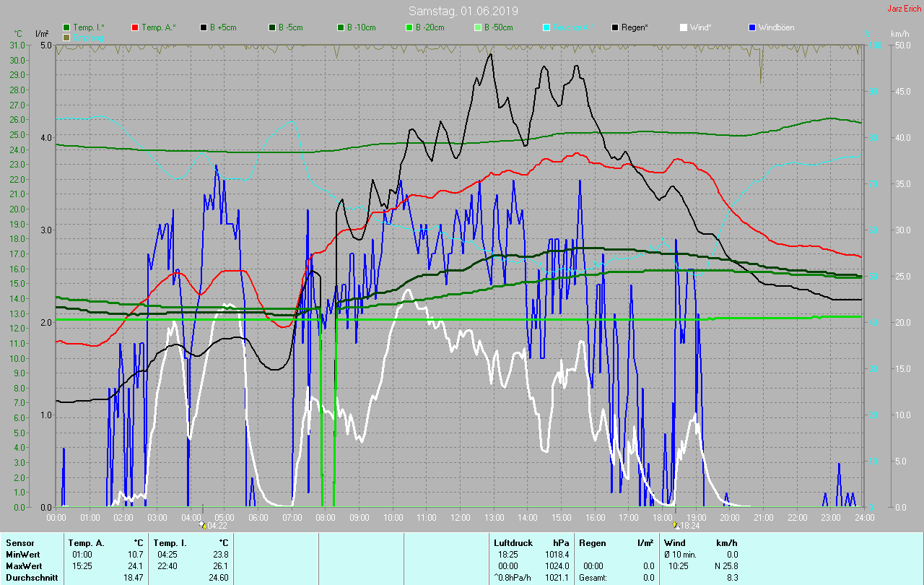Click the Samstag, 01.06.2019 chart title

[x=463, y=11]
